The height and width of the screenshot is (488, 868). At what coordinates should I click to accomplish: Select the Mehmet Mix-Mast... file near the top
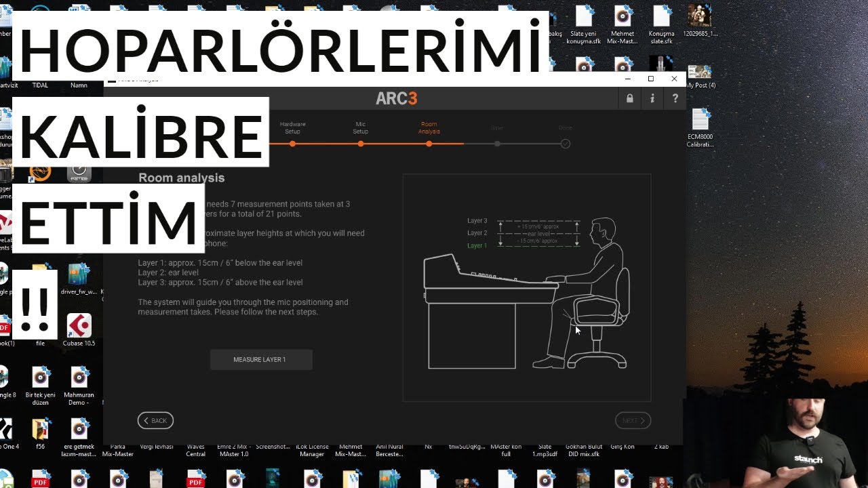tap(623, 25)
